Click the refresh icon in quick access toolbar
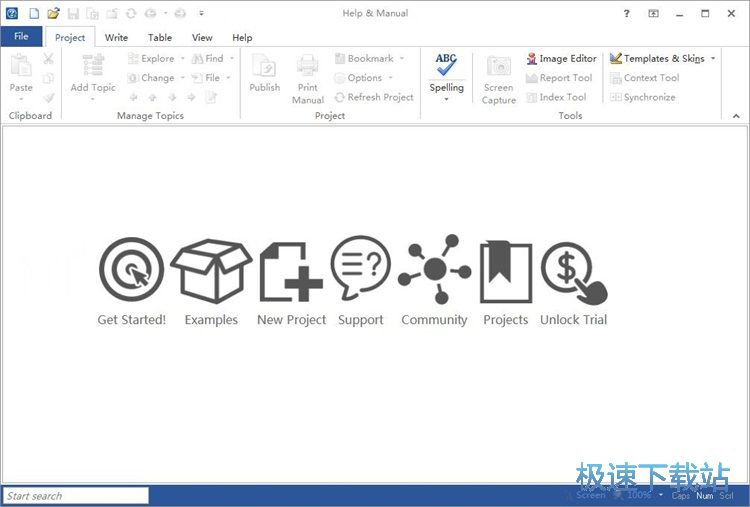 [131, 13]
